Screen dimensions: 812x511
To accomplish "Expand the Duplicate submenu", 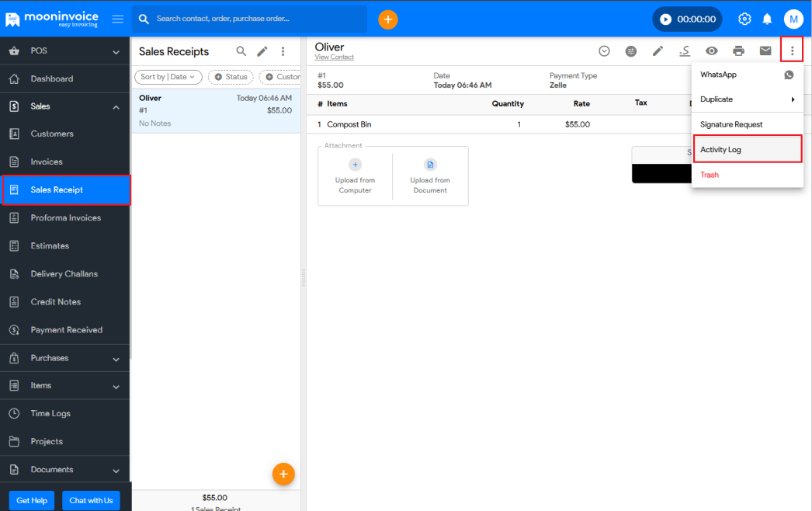I will (748, 99).
